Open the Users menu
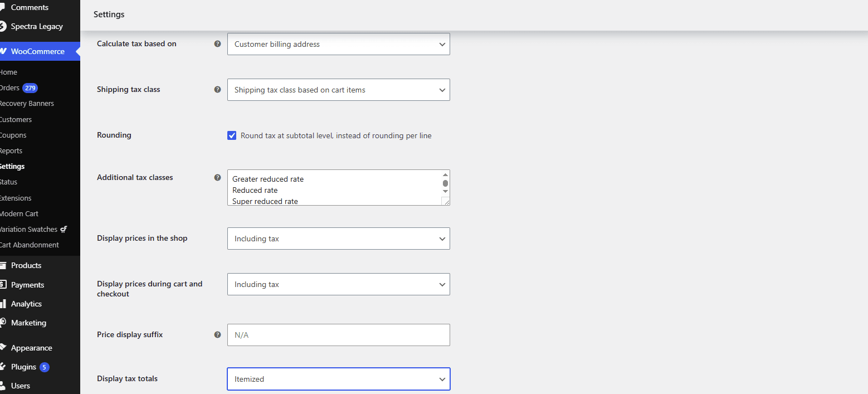The height and width of the screenshot is (394, 868). pyautogui.click(x=21, y=386)
